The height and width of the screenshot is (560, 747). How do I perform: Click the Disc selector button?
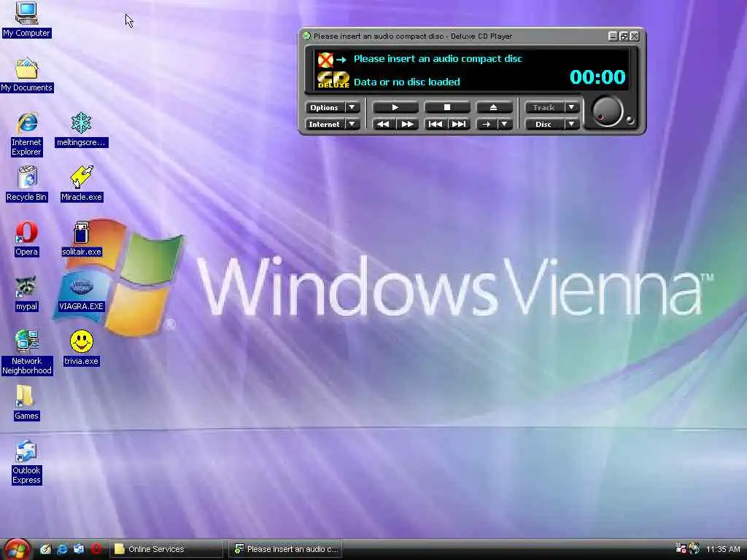pos(544,124)
